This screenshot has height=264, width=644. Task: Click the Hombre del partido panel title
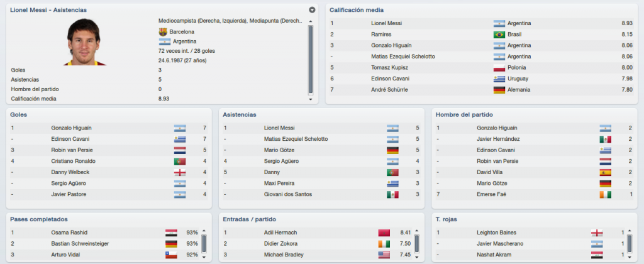coord(464,115)
